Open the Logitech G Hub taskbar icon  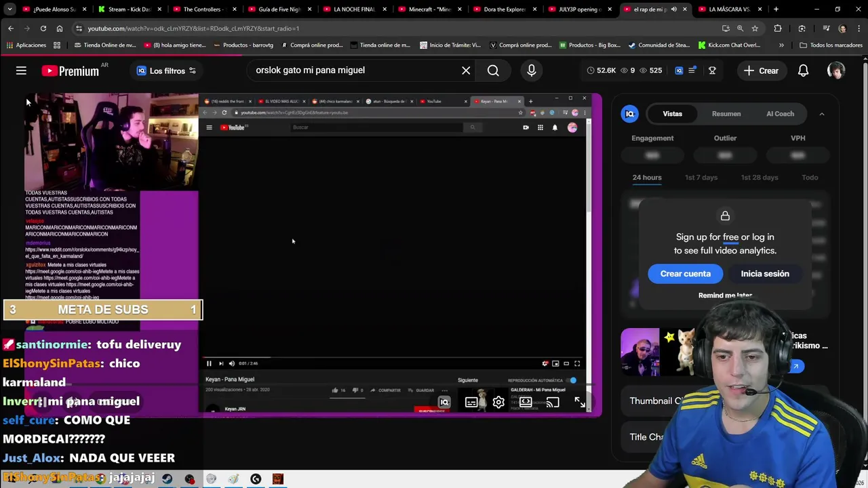(x=256, y=479)
